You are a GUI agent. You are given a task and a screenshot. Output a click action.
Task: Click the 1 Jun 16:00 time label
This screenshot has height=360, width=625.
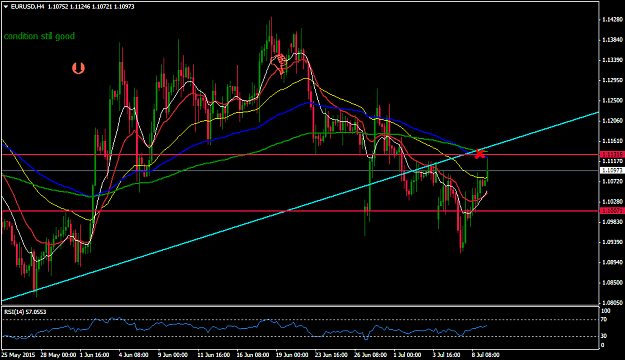pyautogui.click(x=94, y=354)
